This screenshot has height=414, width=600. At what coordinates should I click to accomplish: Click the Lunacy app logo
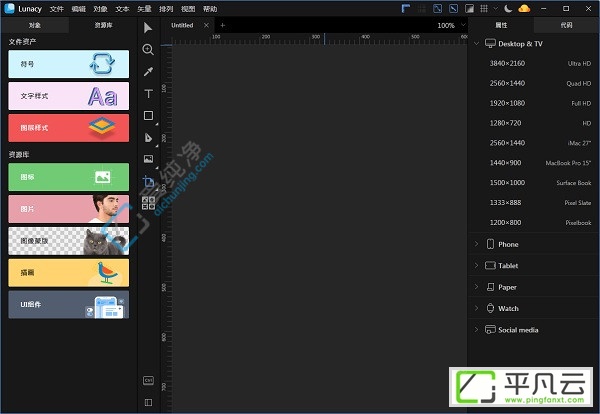[x=9, y=8]
